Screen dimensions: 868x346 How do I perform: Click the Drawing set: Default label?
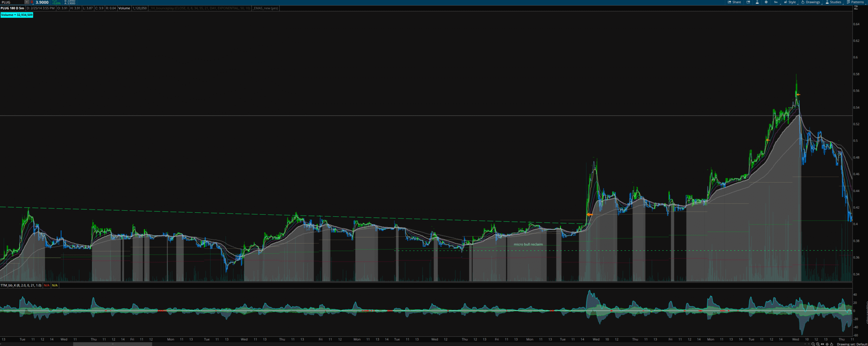coord(852,344)
